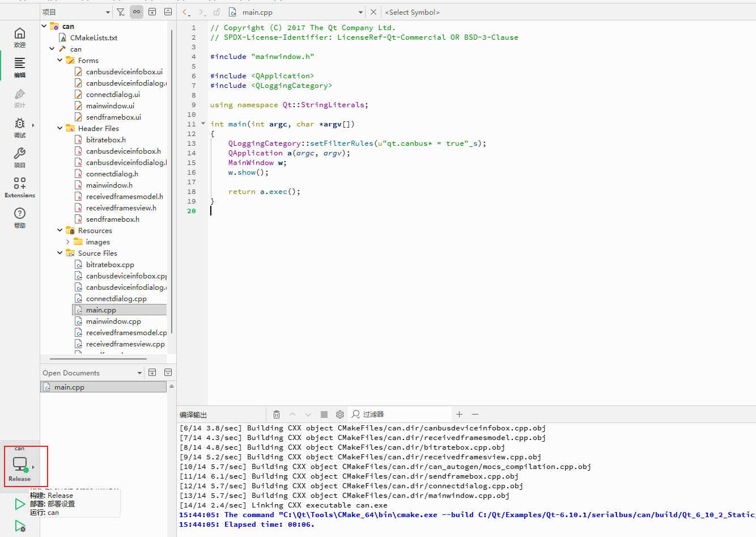Split the project sidebar panel

152,12
